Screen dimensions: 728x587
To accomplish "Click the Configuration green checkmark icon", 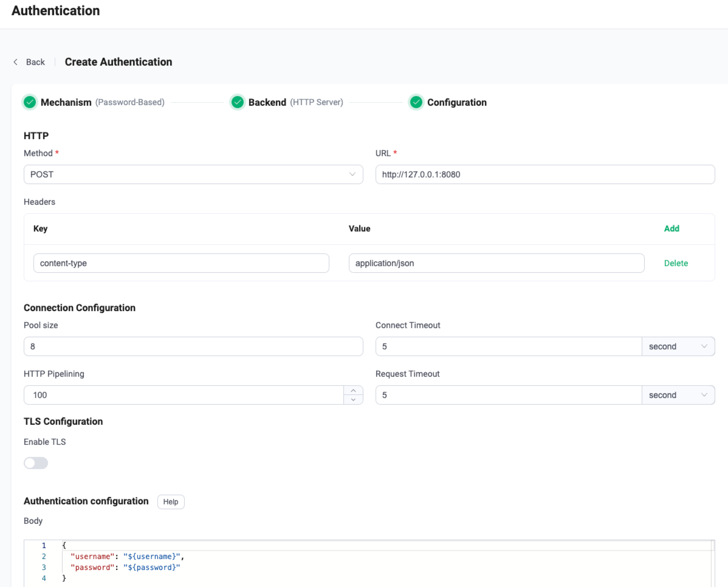I will tap(416, 102).
